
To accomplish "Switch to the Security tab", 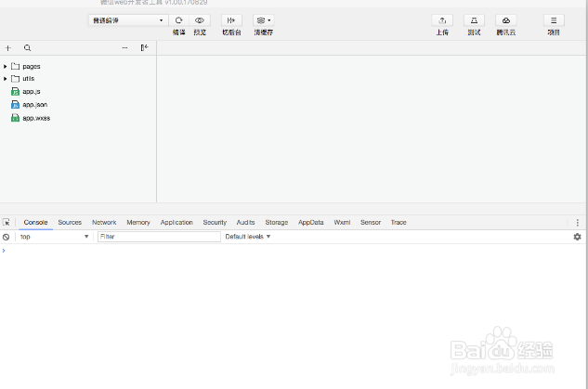I will [x=215, y=222].
